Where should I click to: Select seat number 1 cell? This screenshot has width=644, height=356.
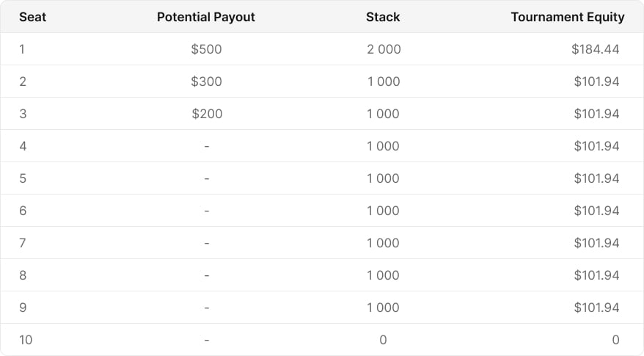22,49
